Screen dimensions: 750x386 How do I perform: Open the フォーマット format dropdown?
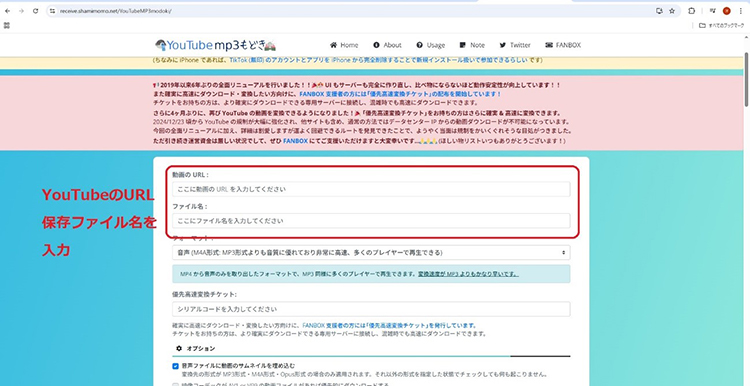pyautogui.click(x=371, y=252)
